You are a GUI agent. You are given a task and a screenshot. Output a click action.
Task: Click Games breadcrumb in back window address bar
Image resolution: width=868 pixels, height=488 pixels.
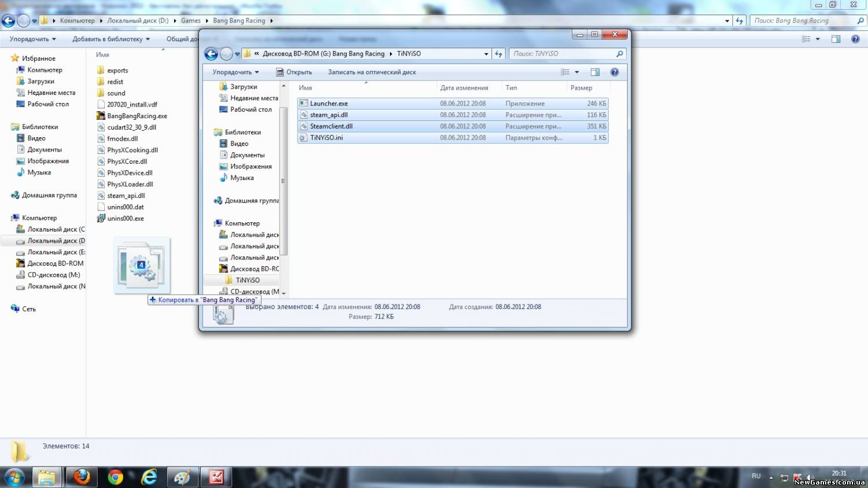[191, 21]
